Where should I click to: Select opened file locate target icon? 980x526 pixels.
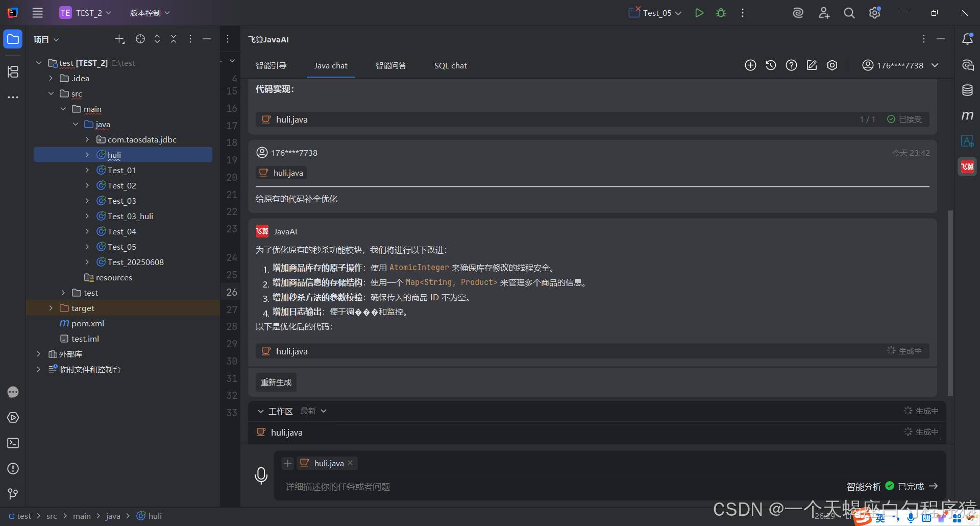tap(140, 39)
